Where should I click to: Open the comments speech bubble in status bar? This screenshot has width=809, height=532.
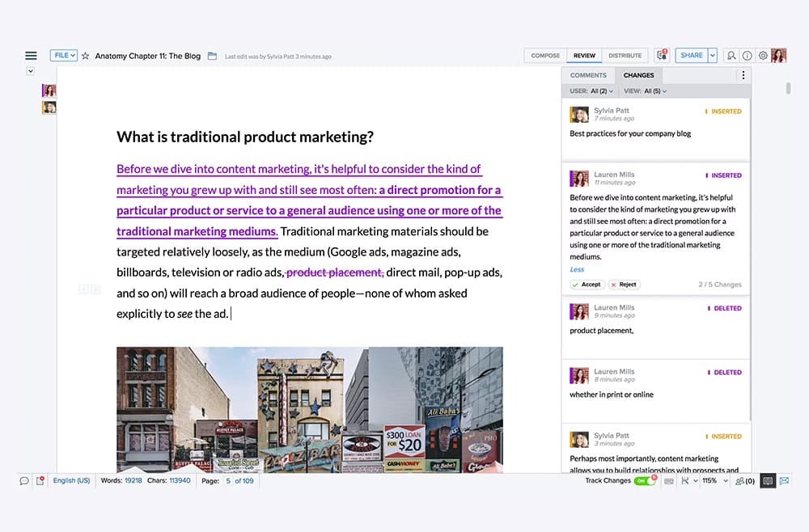[x=23, y=481]
